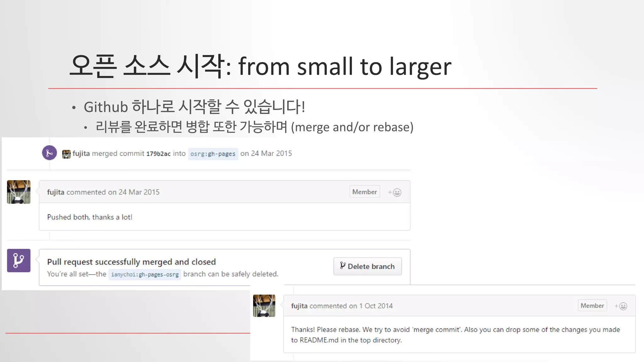Open commit 179b2ac
Viewport: 644px width, 362px height.
pyautogui.click(x=158, y=154)
